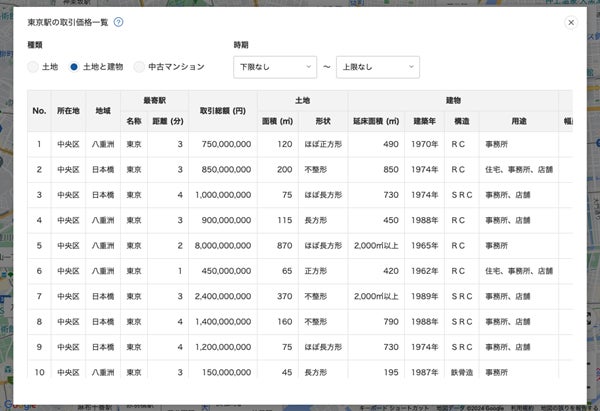Click 八重洲 area in row 1
Screen dimensions: 600x411
point(103,144)
